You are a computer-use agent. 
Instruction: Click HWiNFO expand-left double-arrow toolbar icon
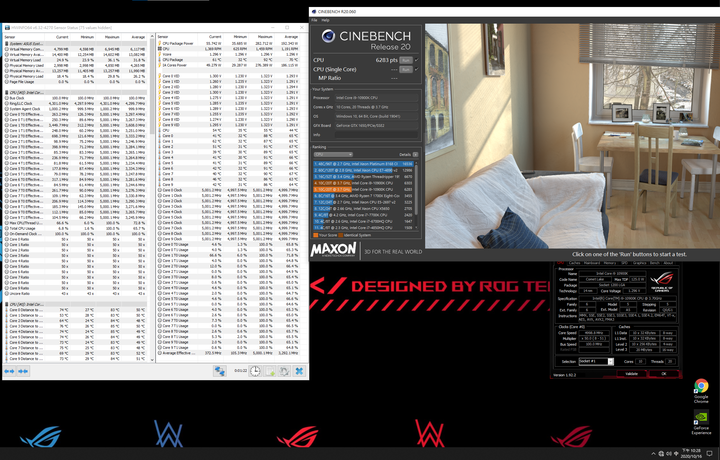coord(10,371)
